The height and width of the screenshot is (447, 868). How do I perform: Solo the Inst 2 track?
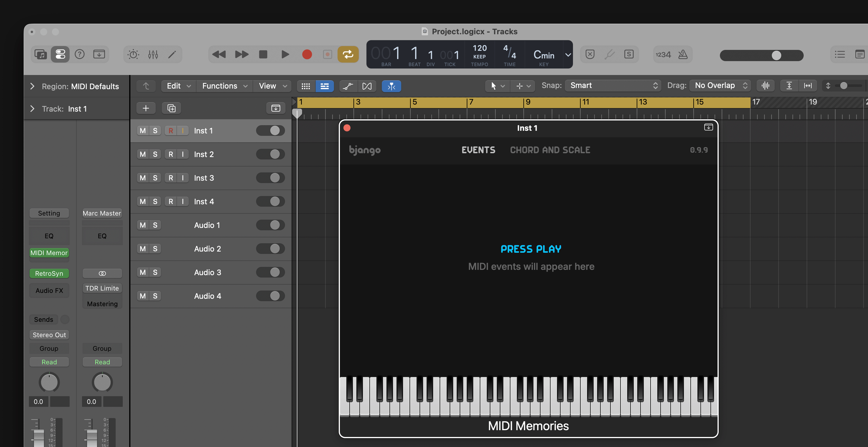(155, 154)
